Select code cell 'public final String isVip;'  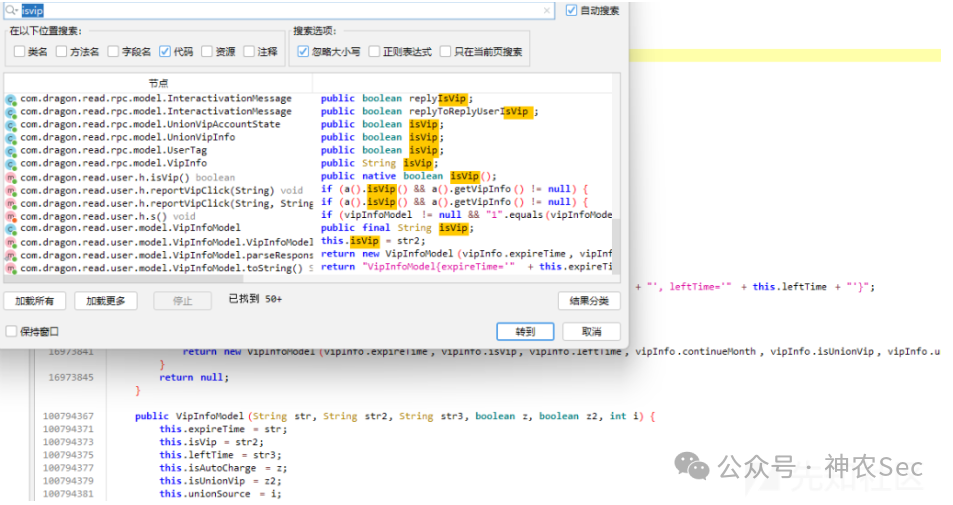point(397,227)
